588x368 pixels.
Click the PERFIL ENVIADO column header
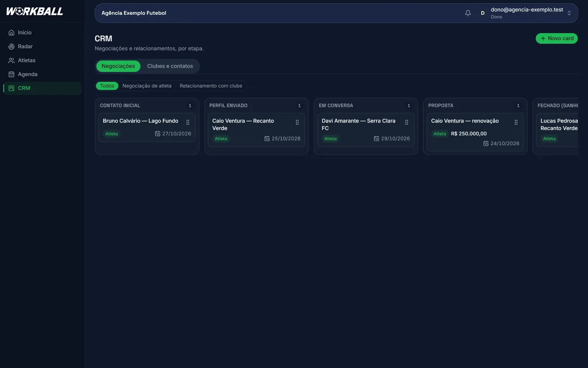[x=229, y=106]
